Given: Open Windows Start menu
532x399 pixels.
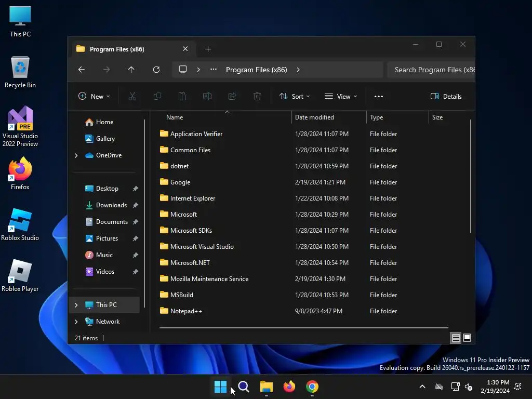Looking at the screenshot, I should click(x=220, y=387).
